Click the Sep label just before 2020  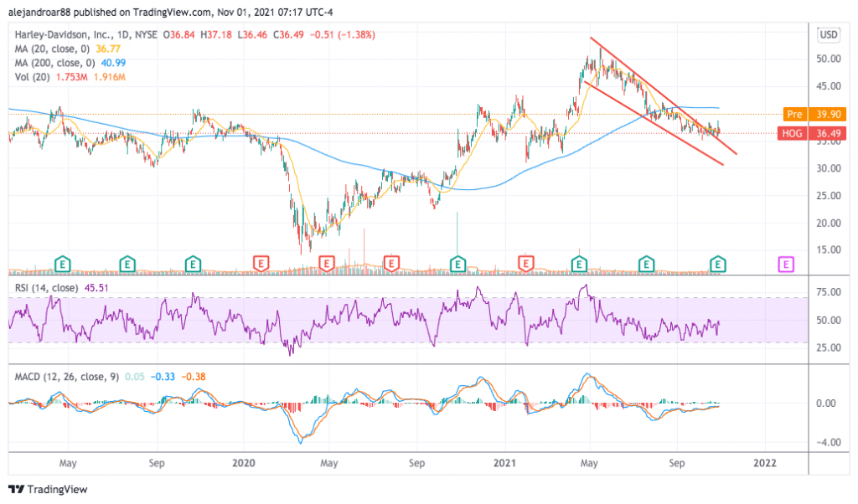point(157,463)
